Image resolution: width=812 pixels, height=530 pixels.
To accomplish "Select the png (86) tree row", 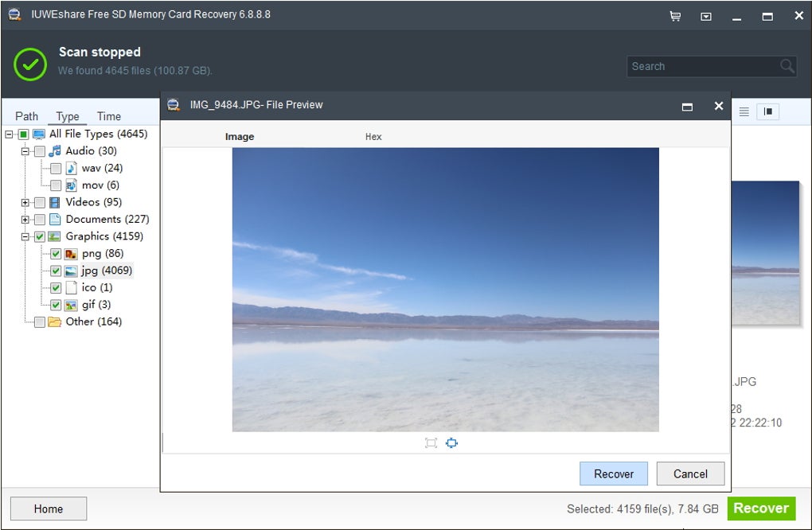I will point(103,254).
